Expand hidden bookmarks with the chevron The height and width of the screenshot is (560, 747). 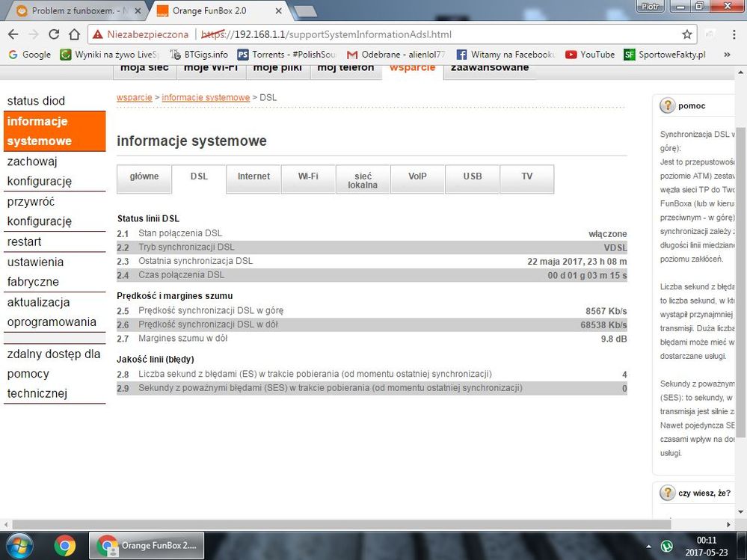pos(726,55)
